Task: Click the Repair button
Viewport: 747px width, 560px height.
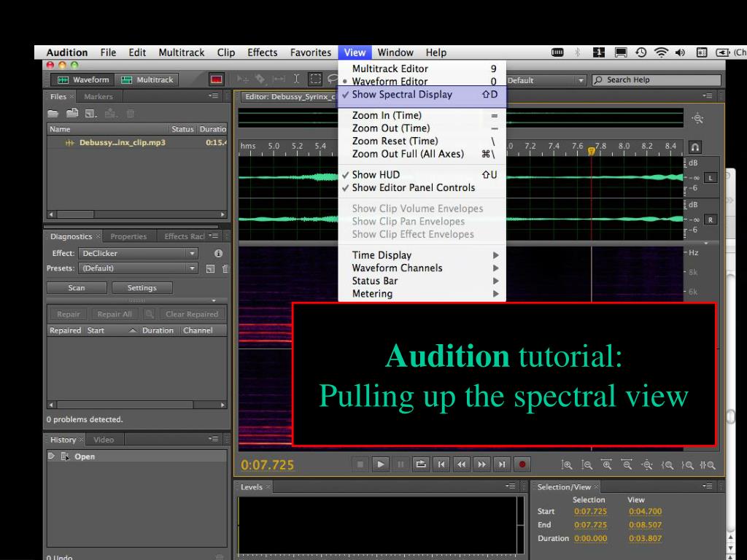Action: pos(68,314)
